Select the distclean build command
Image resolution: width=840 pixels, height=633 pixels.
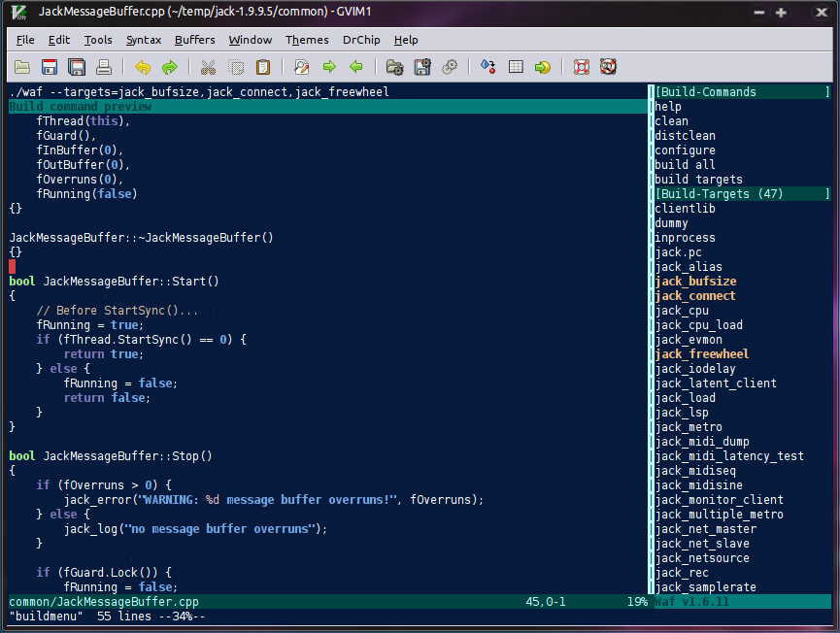[686, 136]
